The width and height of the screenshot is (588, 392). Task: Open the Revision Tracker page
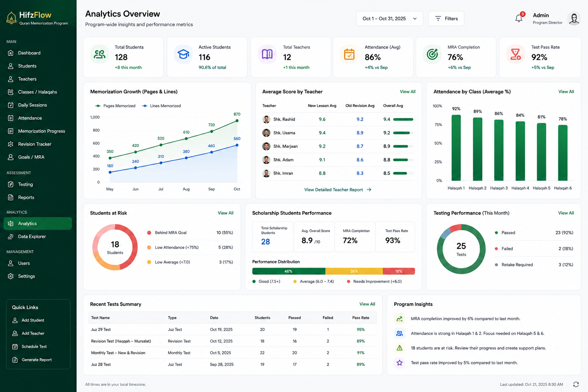click(x=38, y=144)
